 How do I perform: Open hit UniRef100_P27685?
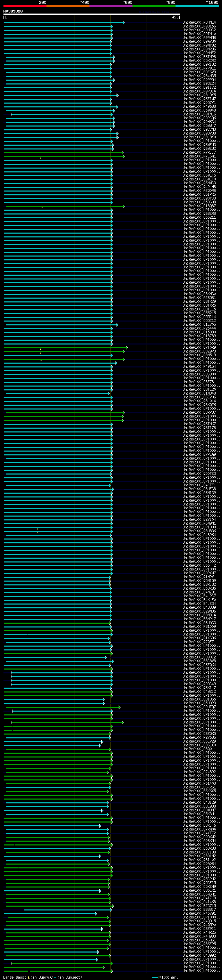199,737
